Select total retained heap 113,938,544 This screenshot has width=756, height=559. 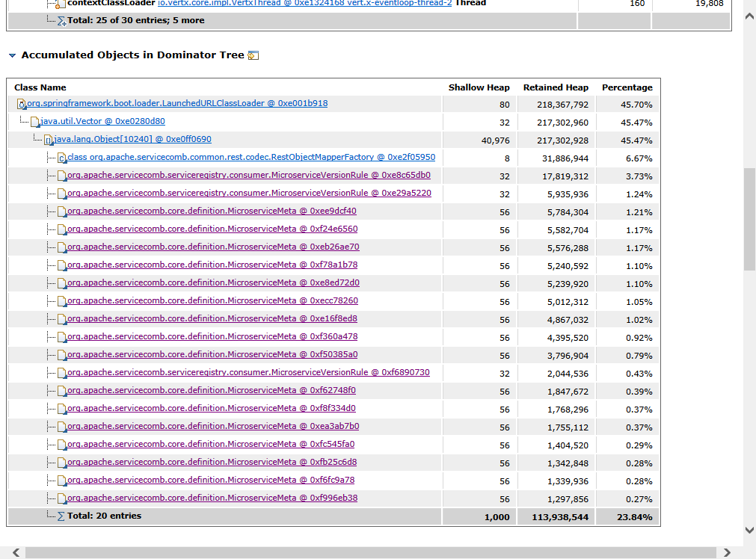click(x=560, y=517)
